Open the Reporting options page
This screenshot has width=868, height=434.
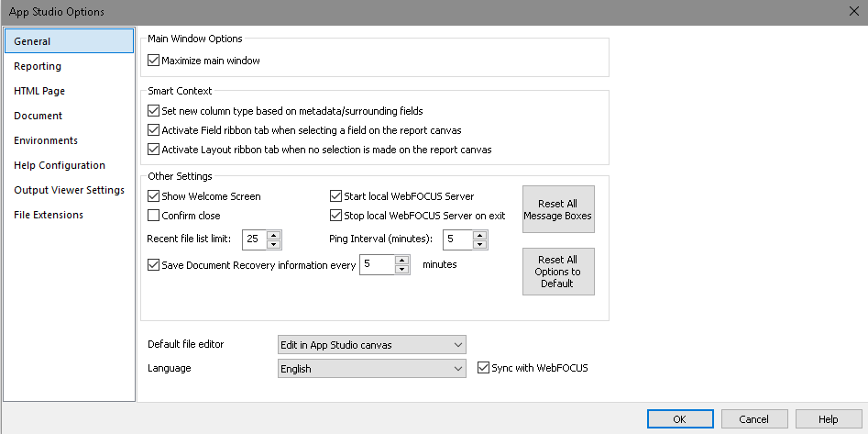[38, 66]
